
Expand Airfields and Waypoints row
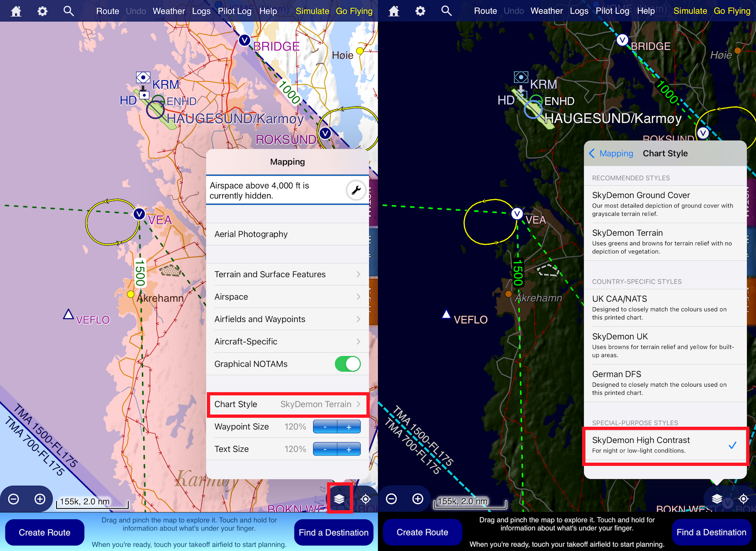click(288, 319)
